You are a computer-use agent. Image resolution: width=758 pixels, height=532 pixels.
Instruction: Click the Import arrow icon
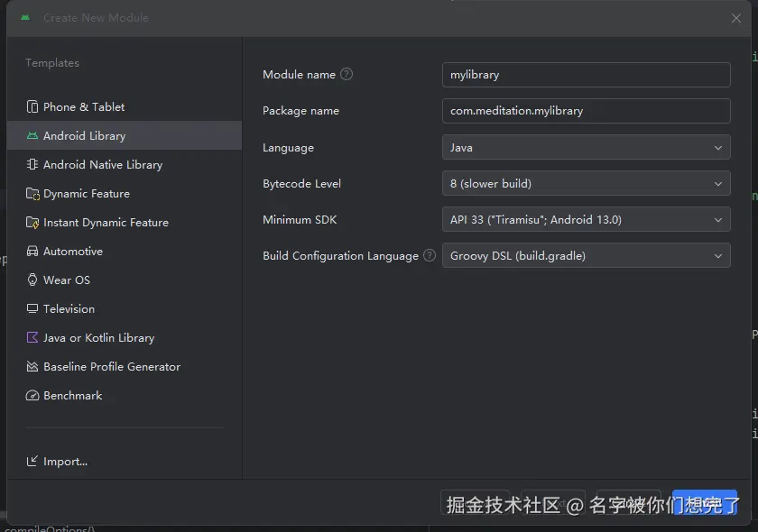pyautogui.click(x=32, y=461)
